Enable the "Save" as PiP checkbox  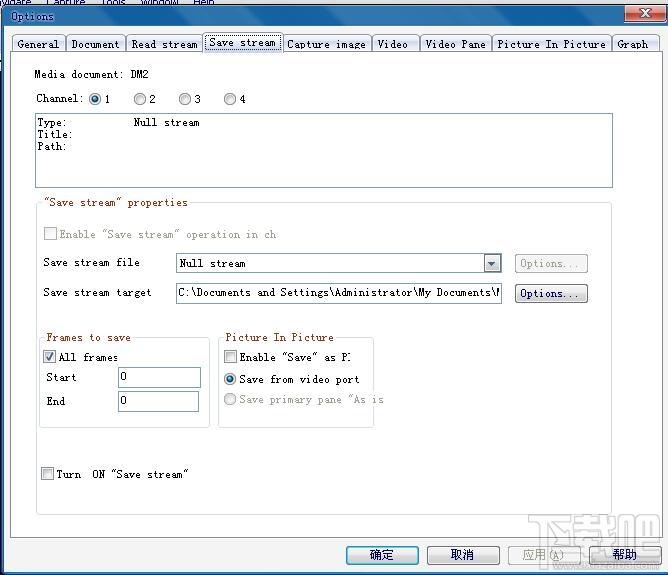click(x=230, y=356)
